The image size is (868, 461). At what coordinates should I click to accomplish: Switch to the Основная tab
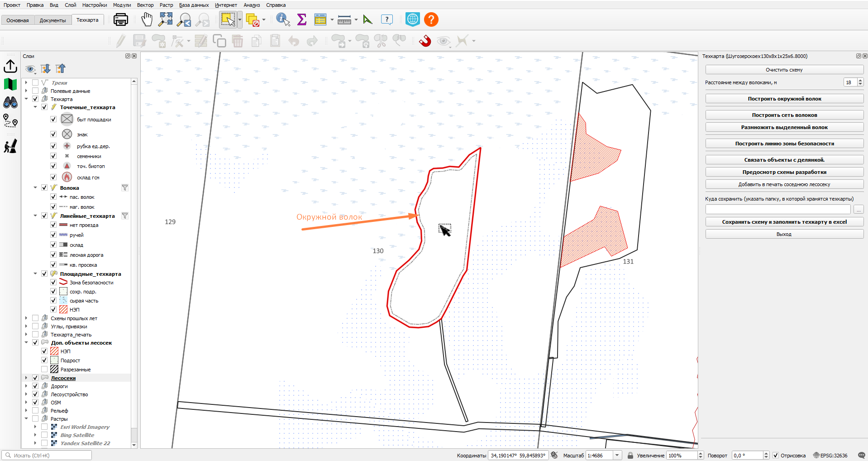point(18,20)
